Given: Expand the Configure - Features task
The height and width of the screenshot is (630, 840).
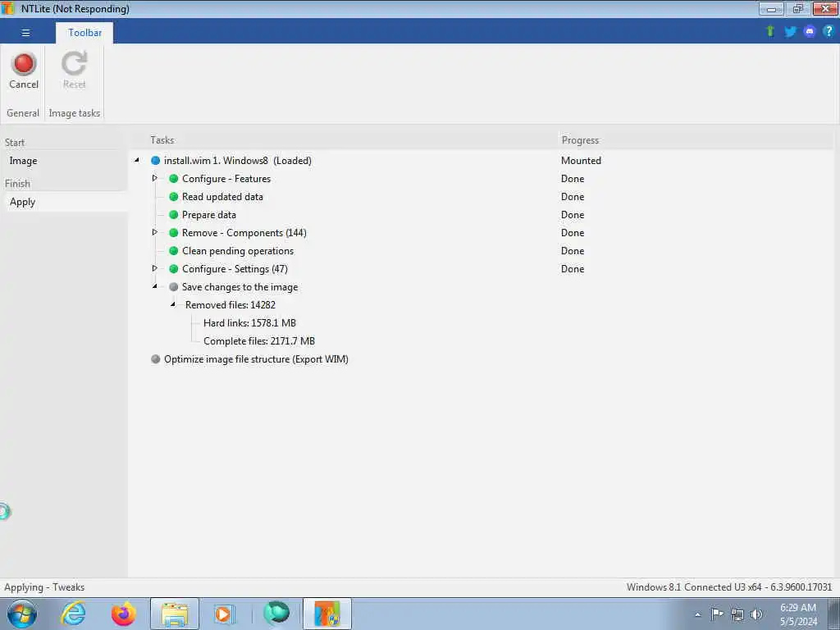Looking at the screenshot, I should coord(155,178).
